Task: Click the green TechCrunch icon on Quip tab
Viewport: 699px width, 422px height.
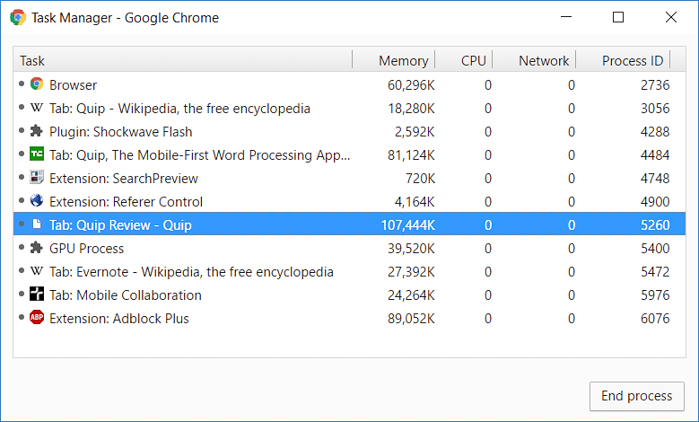Action: coord(37,155)
